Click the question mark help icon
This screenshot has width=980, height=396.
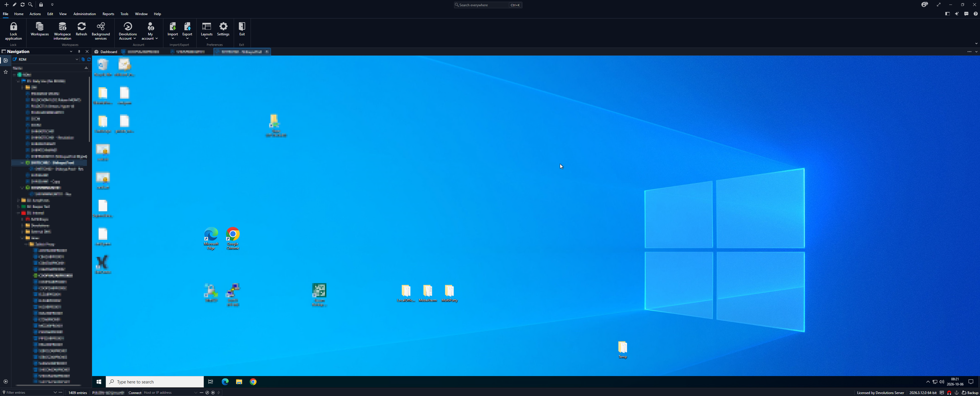(x=975, y=14)
